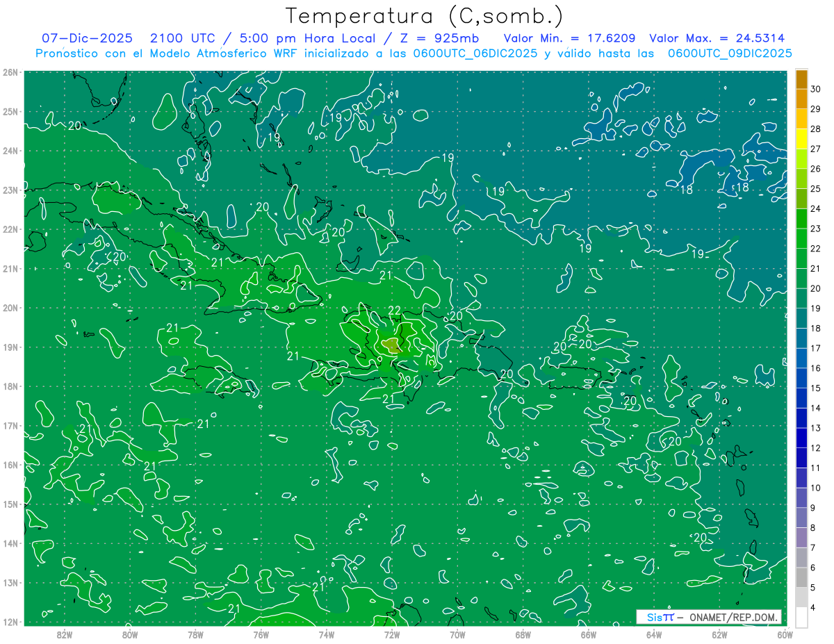Click the '20N' latitude label
Image resolution: width=834 pixels, height=644 pixels.
pos(11,308)
